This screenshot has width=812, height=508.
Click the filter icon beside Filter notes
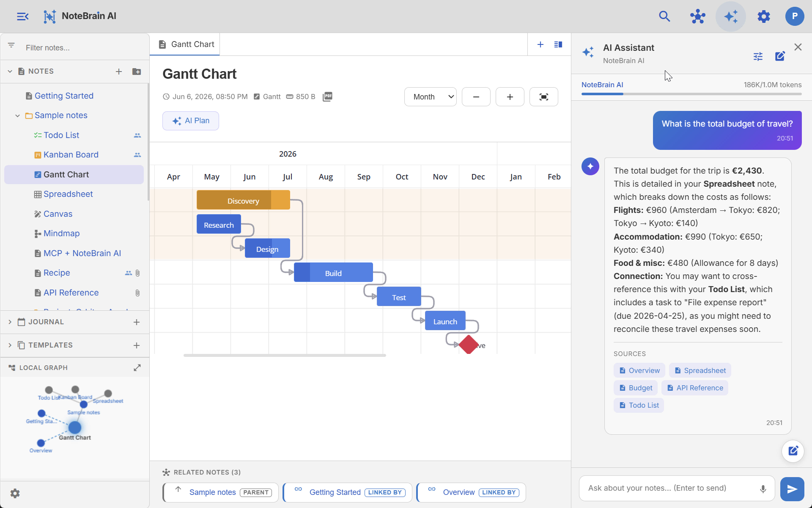tap(11, 45)
